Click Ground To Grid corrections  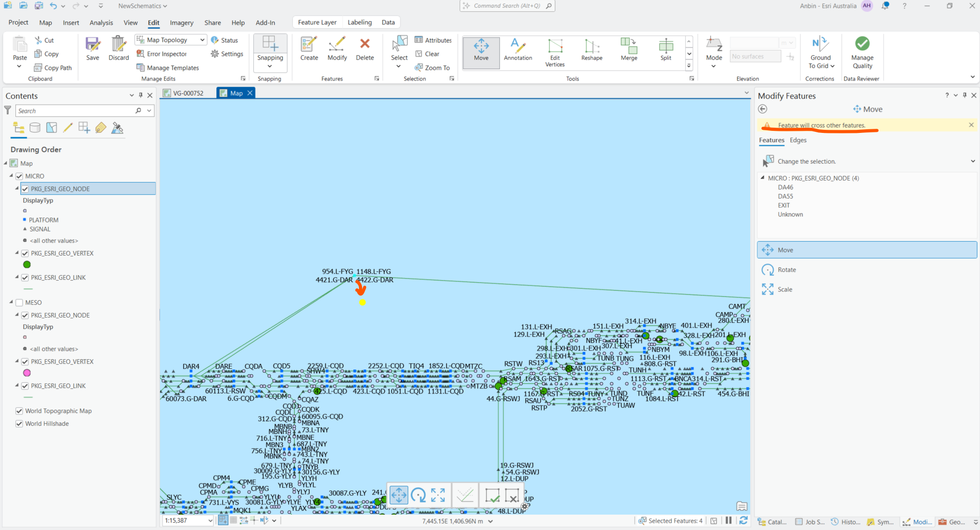pyautogui.click(x=821, y=52)
